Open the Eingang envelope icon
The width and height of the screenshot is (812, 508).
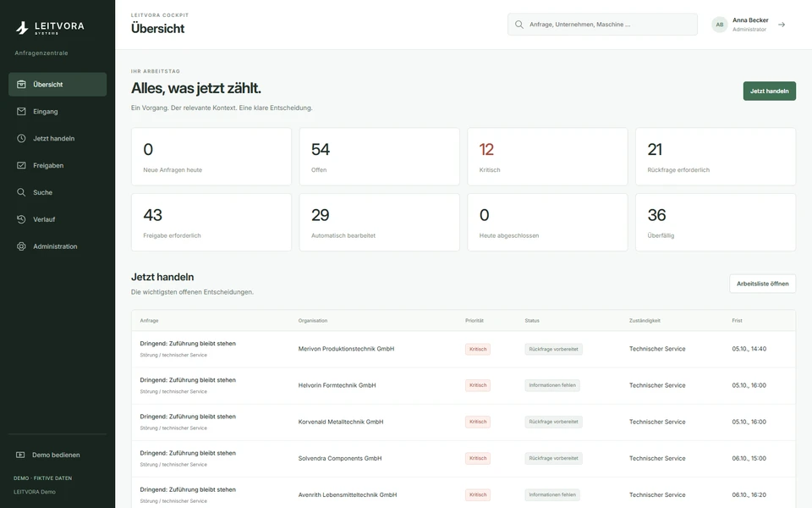click(x=21, y=111)
